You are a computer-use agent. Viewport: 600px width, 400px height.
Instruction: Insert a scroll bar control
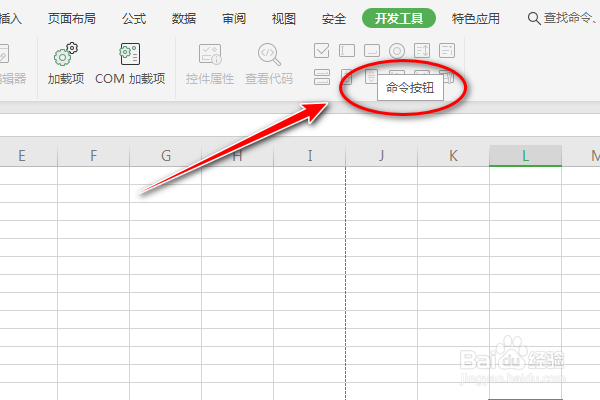point(371,76)
